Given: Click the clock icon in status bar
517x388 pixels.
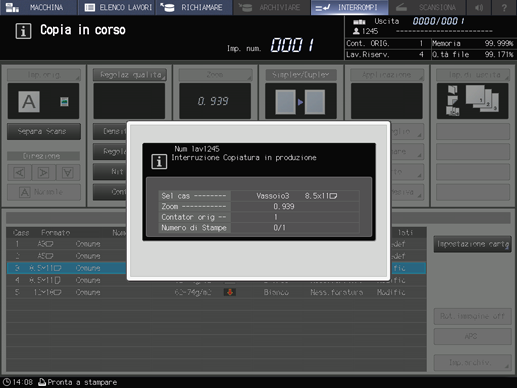Looking at the screenshot, I should pos(7,382).
